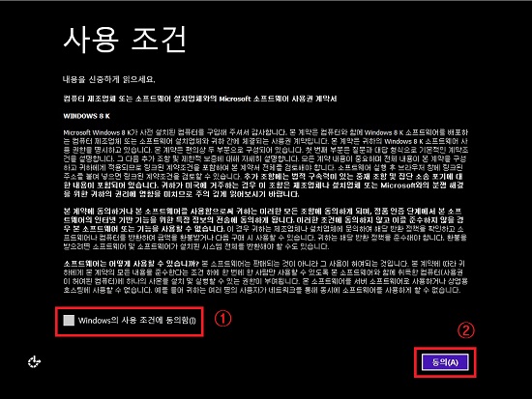This screenshot has height=399, width=532.
Task: Select the red circled number 1 marker
Action: [x=222, y=319]
